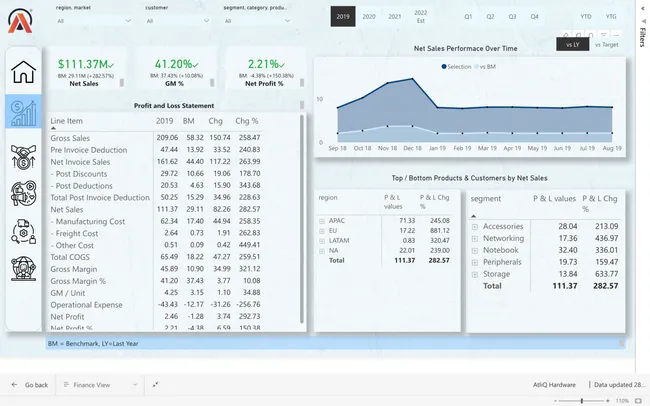Open the Executive view globe icon
The height and width of the screenshot is (406, 650).
pyautogui.click(x=23, y=271)
